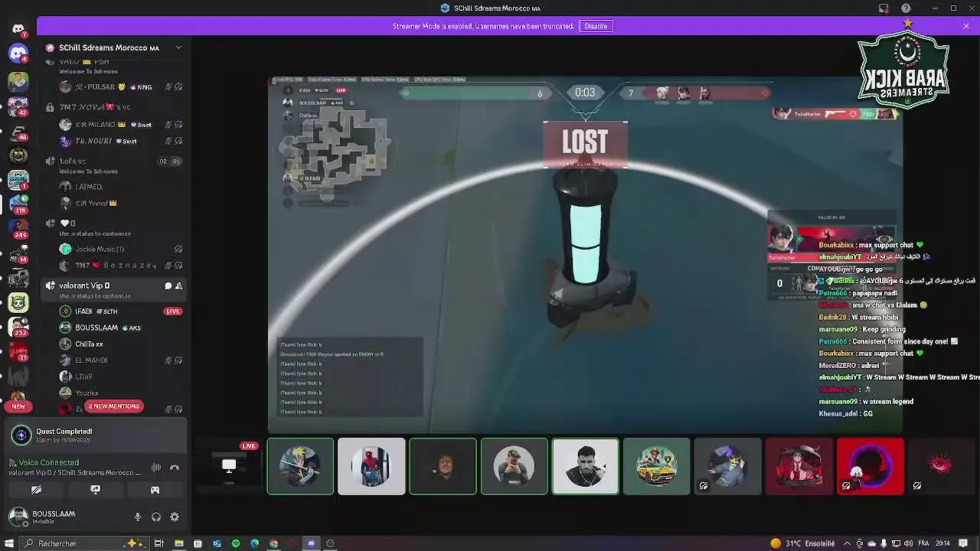Click PULSAR user with KING tag
The height and width of the screenshot is (551, 980).
coord(115,87)
